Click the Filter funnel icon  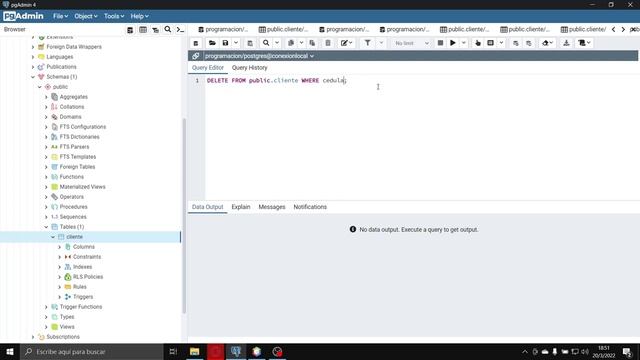(x=367, y=43)
